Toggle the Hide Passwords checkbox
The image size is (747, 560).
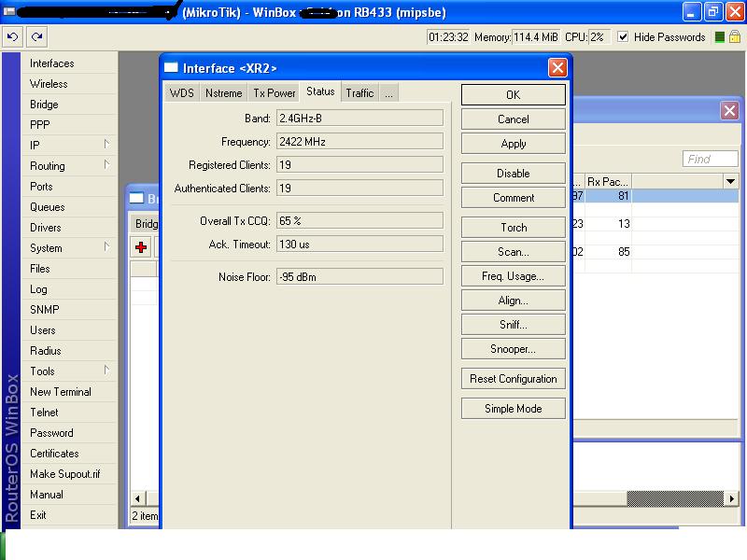pos(623,36)
